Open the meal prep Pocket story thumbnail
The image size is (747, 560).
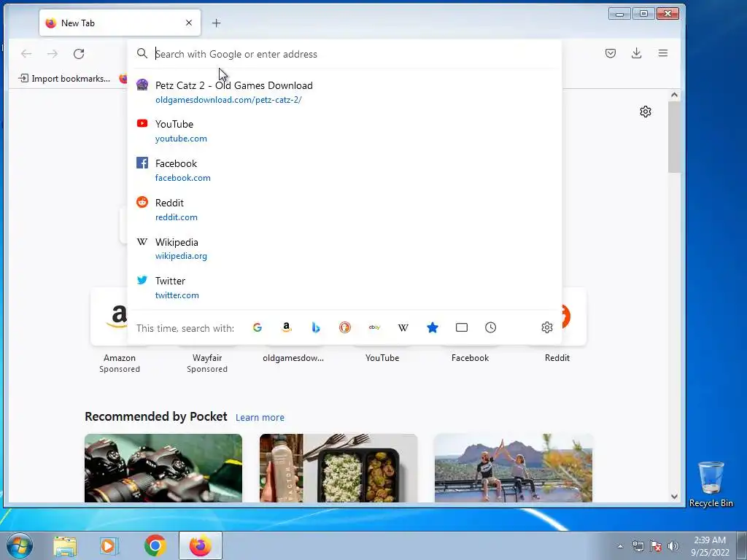(338, 468)
